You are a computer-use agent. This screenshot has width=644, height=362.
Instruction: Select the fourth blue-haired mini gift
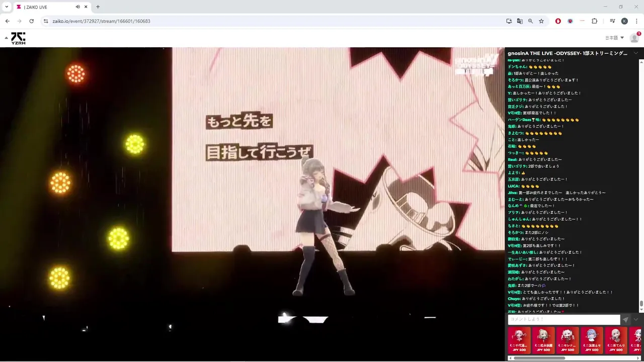[x=592, y=340]
